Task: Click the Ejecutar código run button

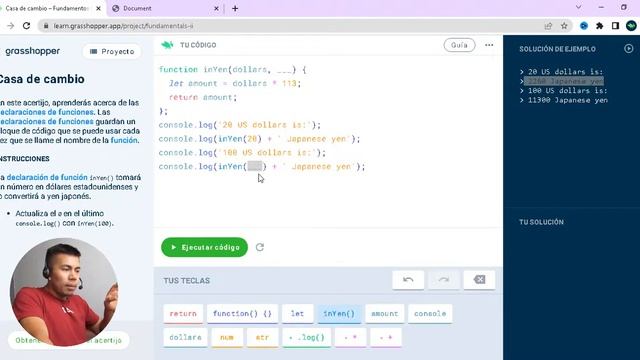Action: point(204,247)
